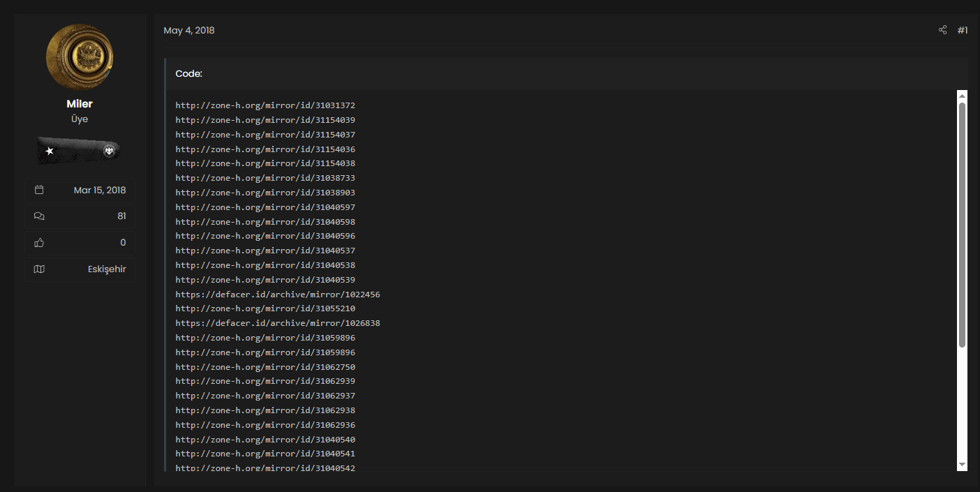Image resolution: width=980 pixels, height=492 pixels.
Task: Click the defacer.id mirror 1022456 line
Action: tap(278, 295)
